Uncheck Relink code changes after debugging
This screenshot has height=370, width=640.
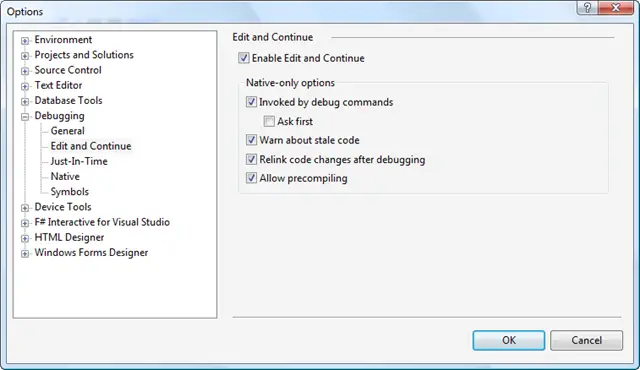pos(251,159)
